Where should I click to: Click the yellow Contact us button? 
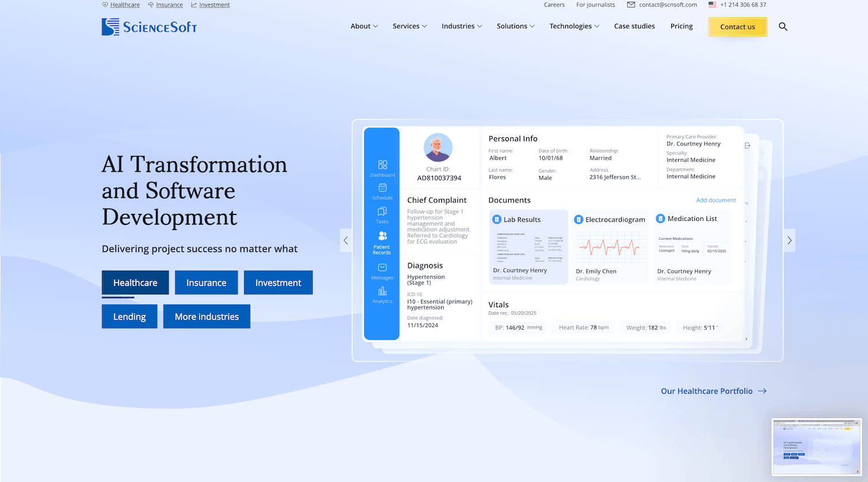738,27
